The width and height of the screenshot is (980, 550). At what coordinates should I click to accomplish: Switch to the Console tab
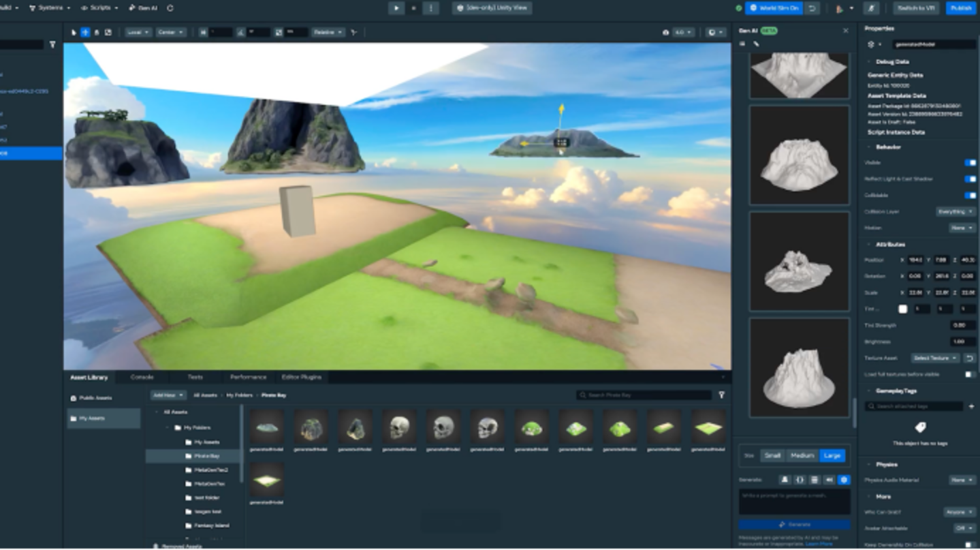[x=142, y=377]
